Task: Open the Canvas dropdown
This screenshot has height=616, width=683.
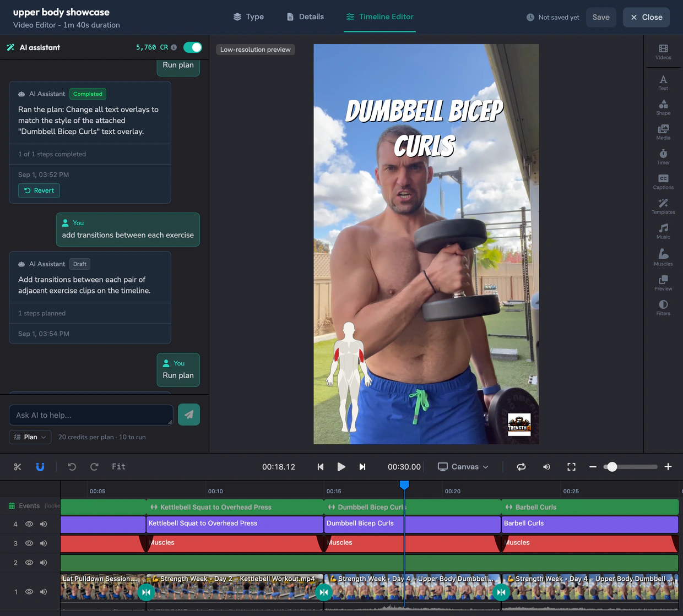Action: (463, 467)
